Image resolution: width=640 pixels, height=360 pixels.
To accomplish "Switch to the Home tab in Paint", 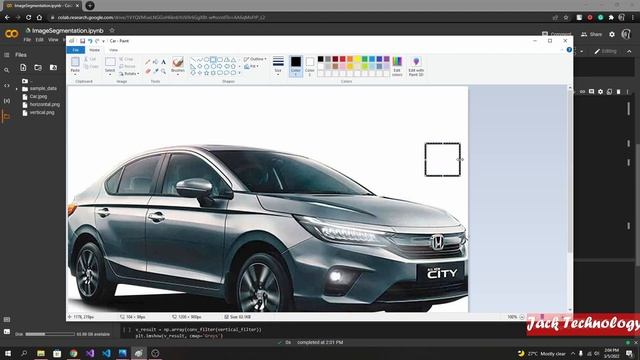I will point(94,50).
